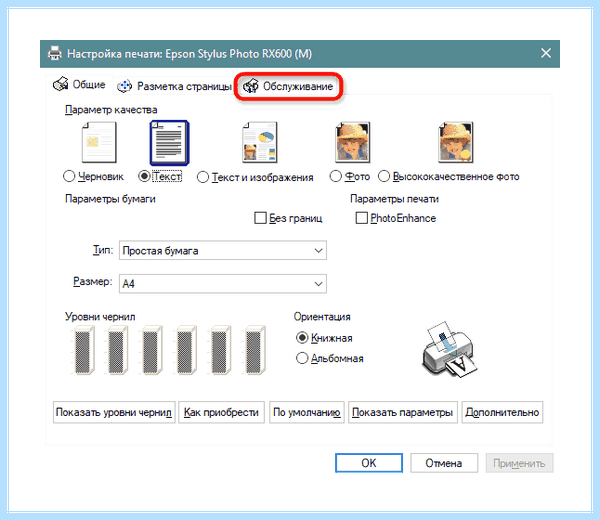This screenshot has height=520, width=600.
Task: Click the Ориентация label
Action: coord(322,317)
